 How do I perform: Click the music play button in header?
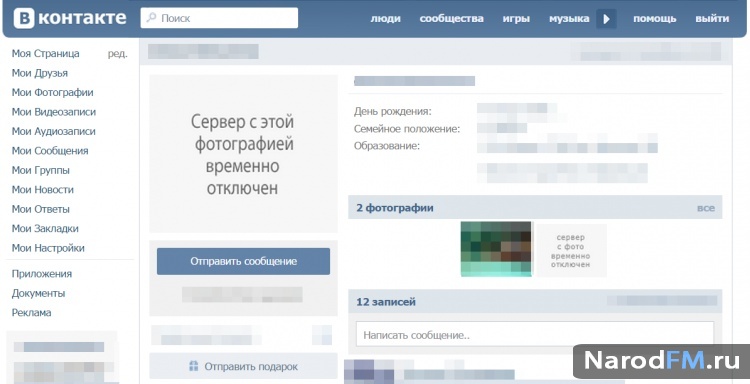point(606,19)
